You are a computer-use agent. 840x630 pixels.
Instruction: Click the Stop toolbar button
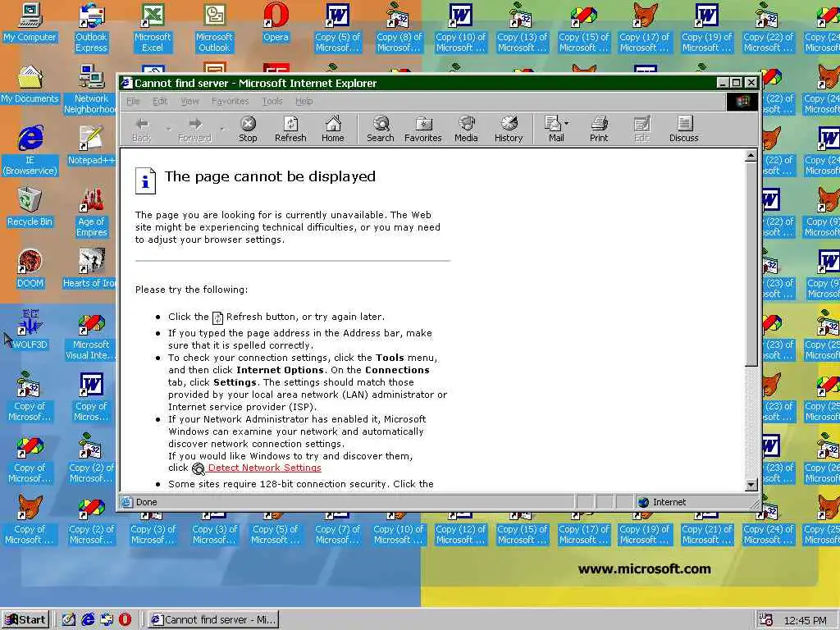[248, 129]
